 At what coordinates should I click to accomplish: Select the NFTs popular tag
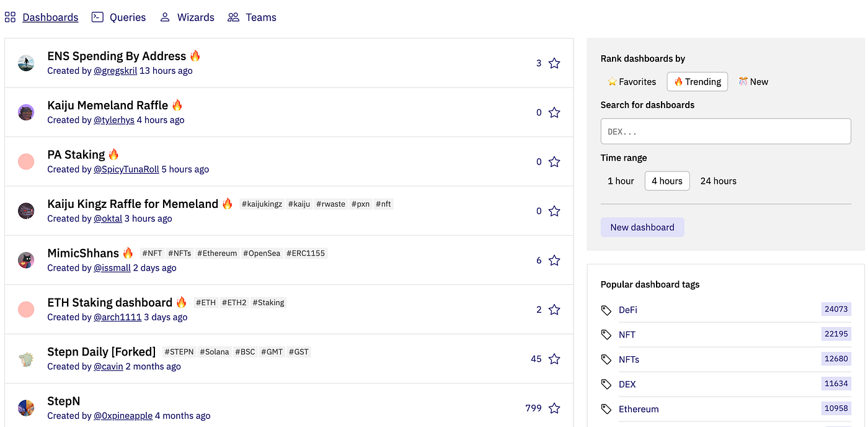tap(629, 359)
